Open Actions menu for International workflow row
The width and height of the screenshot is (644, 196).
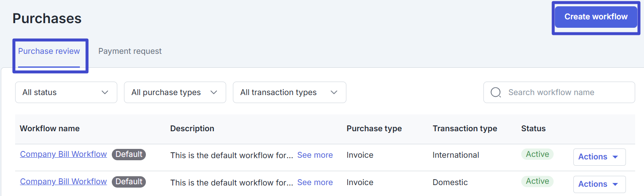pos(599,157)
